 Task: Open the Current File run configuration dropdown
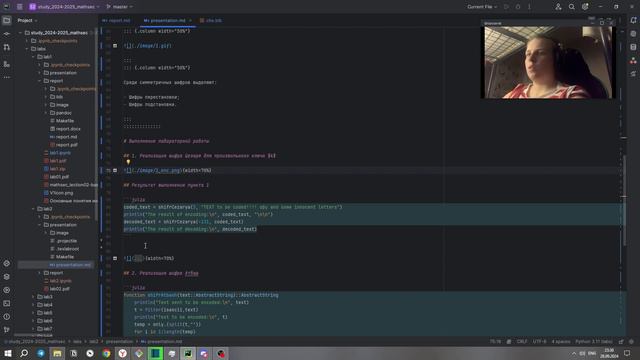tap(482, 7)
